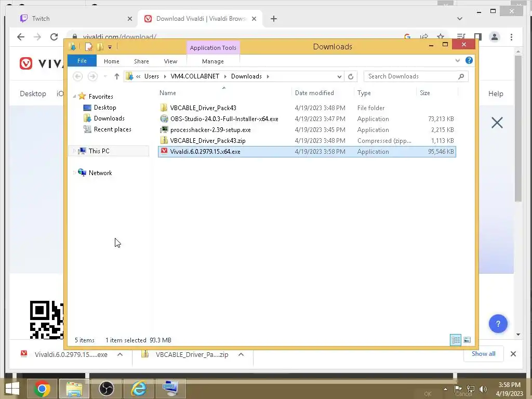Open Explorer help question mark icon

(x=469, y=60)
